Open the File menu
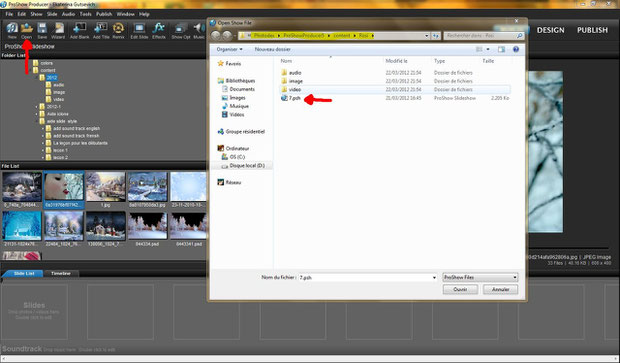620x363 pixels. coord(9,14)
